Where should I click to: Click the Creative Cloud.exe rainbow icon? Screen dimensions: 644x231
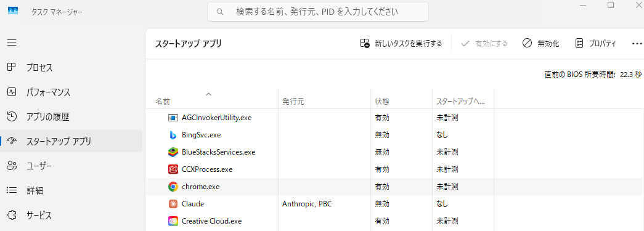(173, 221)
